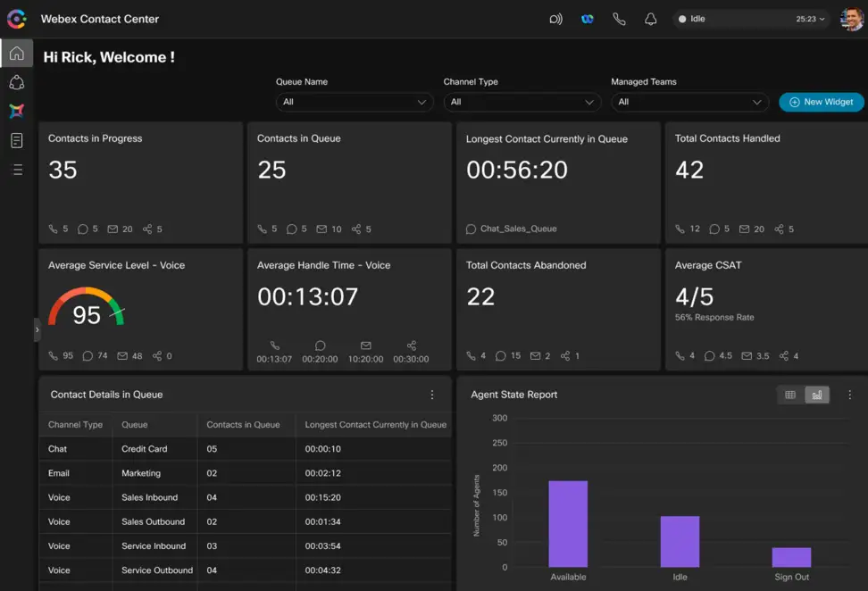This screenshot has width=868, height=591.
Task: Click the Channel Type column header
Action: [x=75, y=424]
